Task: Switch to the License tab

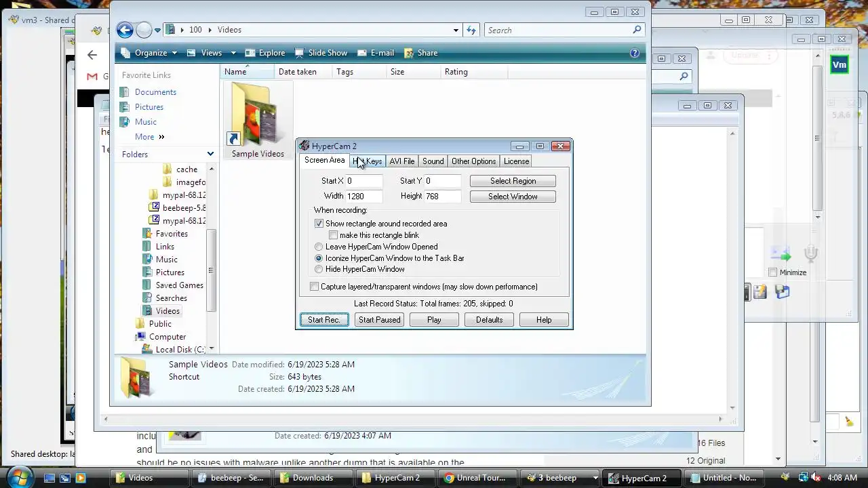Action: click(516, 161)
